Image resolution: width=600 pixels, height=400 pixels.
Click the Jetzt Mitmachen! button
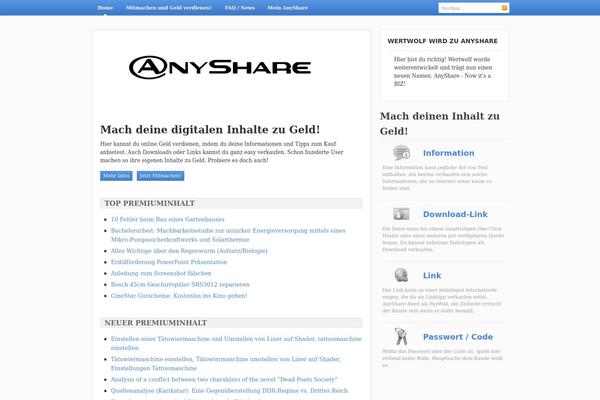click(160, 176)
